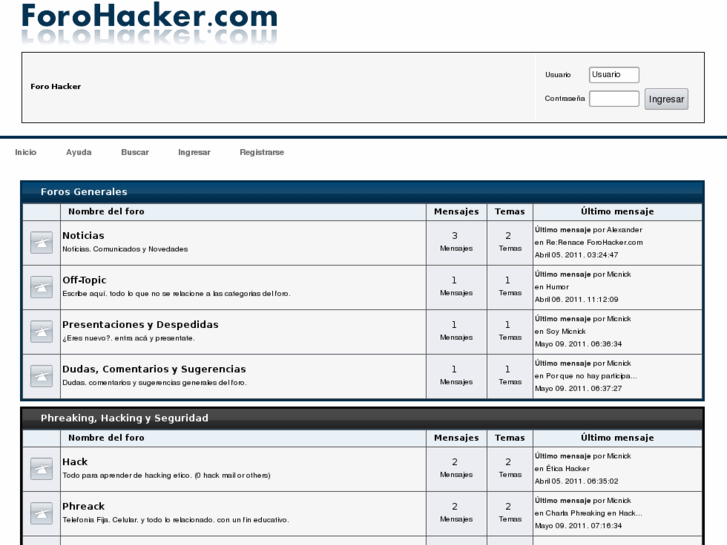Click Mcnick in the Hack row
727x545 pixels.
(619, 456)
